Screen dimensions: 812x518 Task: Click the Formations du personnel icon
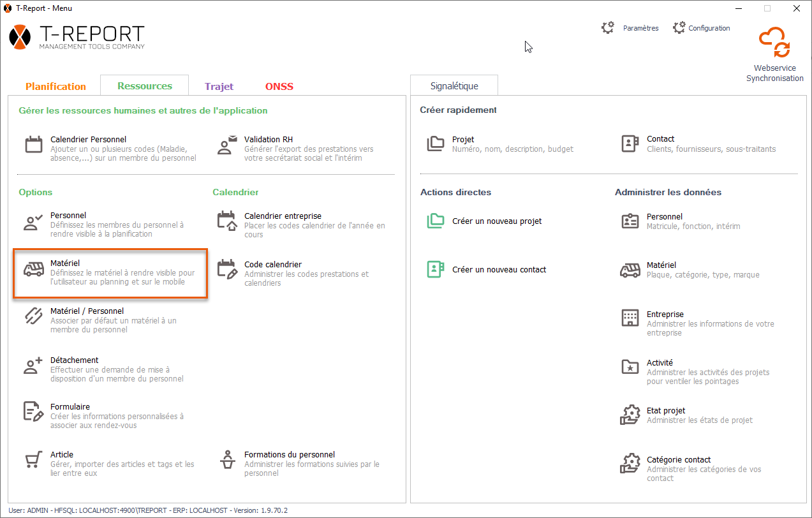pyautogui.click(x=227, y=460)
